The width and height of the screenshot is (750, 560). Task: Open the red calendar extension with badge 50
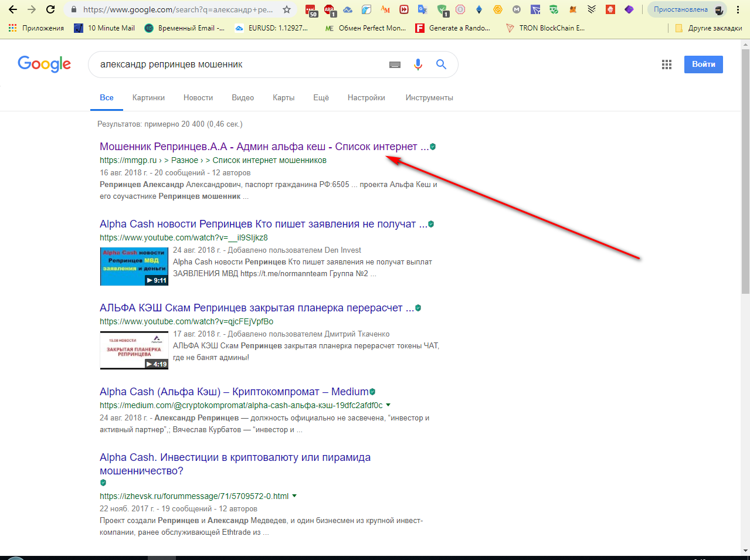tap(311, 9)
